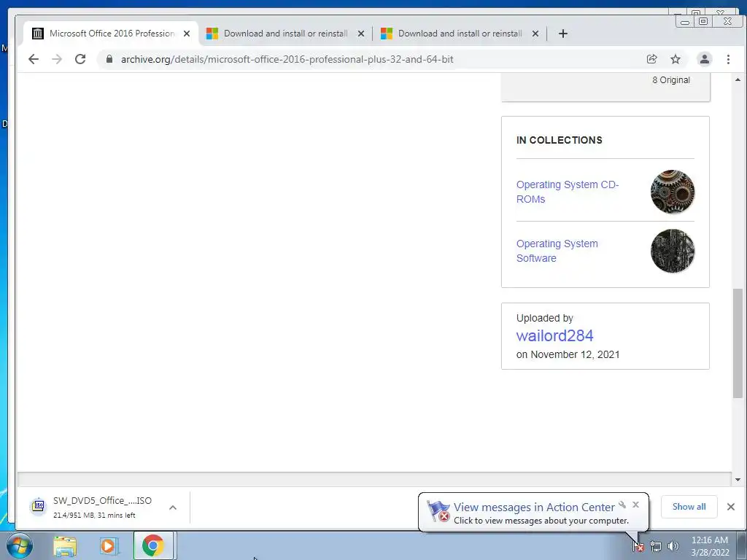Close the Microsoft Office 2016 tab

click(187, 34)
